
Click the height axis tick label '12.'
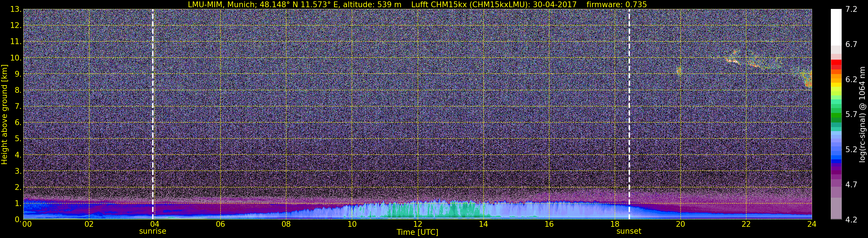tap(16, 25)
